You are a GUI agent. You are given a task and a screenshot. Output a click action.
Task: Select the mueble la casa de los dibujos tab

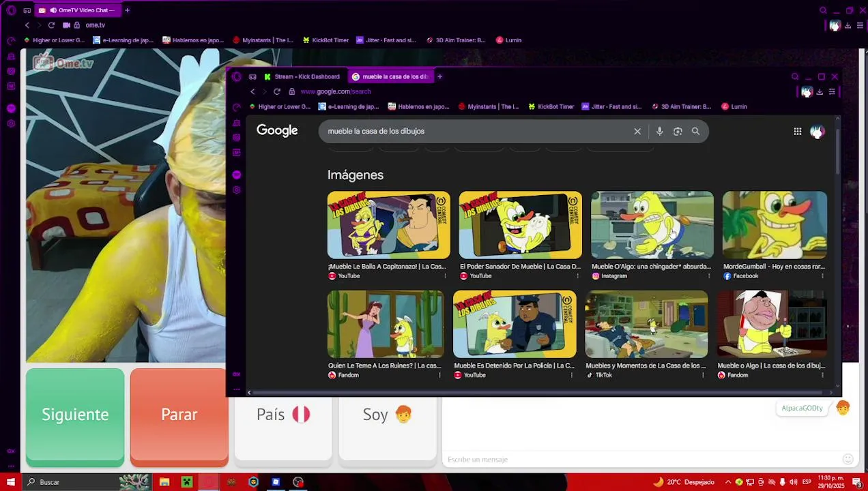tap(390, 76)
